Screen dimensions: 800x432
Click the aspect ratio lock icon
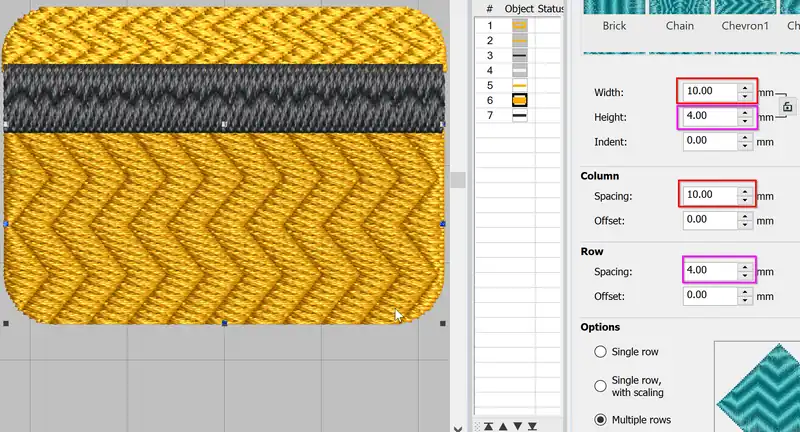pyautogui.click(x=788, y=106)
